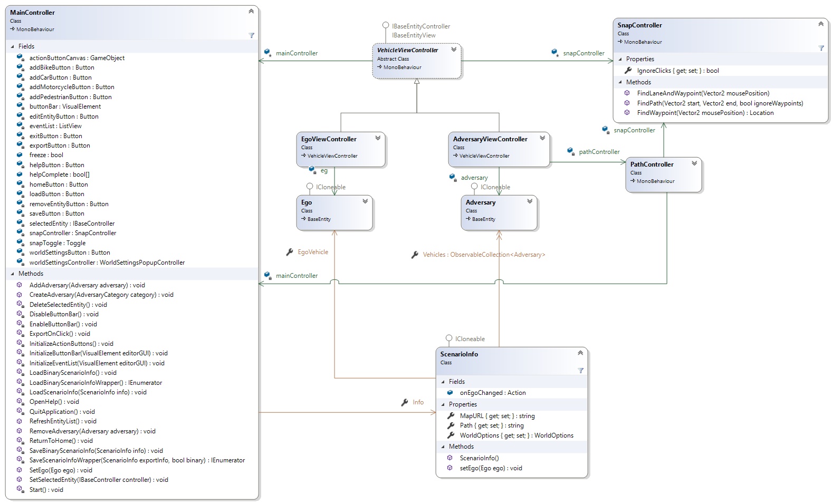Viewport: 833px width, 504px height.
Task: Select ICloneable label above Ego class
Action: coord(331,187)
